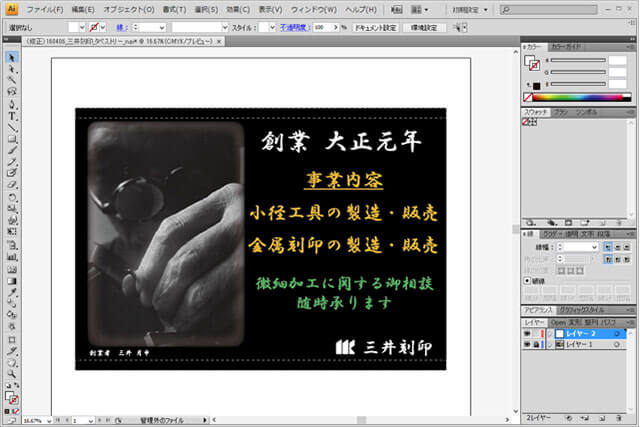Click the top color slider in Color panel

pos(578,60)
